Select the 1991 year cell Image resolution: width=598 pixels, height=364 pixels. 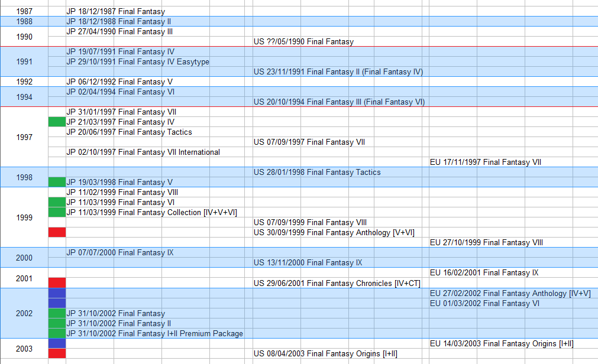[24, 61]
